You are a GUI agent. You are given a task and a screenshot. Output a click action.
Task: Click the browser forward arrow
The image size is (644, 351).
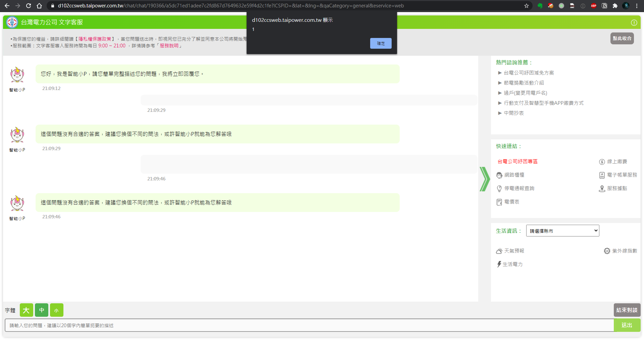18,6
